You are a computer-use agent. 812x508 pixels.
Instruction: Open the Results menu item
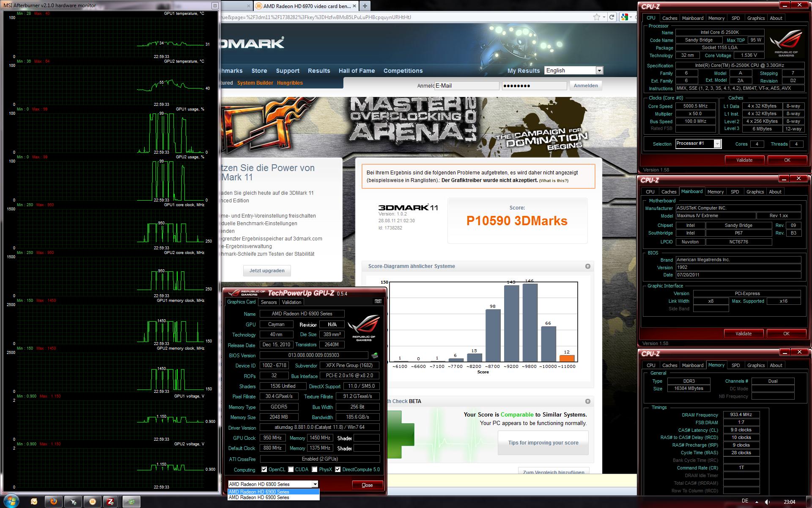coord(319,71)
